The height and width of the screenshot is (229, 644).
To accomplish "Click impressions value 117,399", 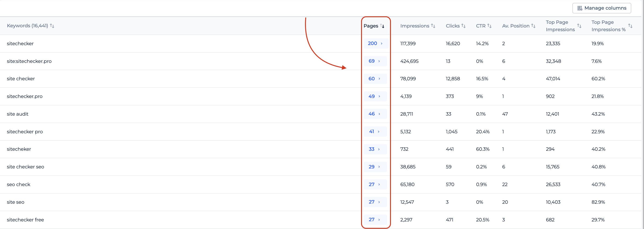I will point(408,43).
